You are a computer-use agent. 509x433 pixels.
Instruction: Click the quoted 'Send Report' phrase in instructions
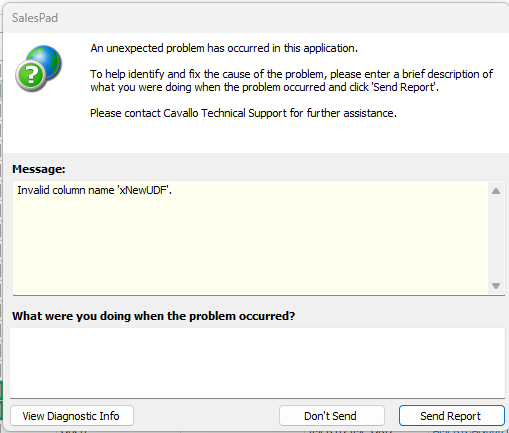403,87
